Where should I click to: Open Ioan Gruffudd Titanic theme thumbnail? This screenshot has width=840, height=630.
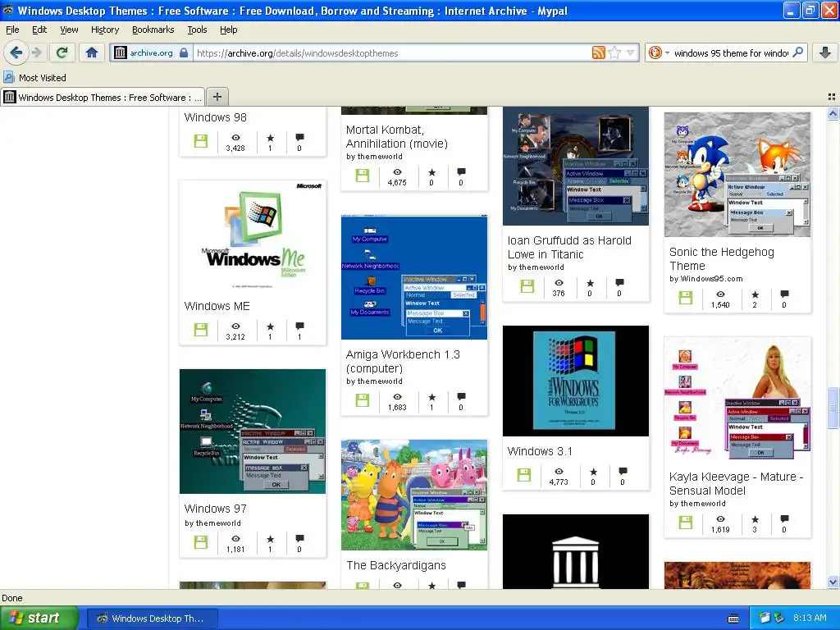tap(576, 166)
